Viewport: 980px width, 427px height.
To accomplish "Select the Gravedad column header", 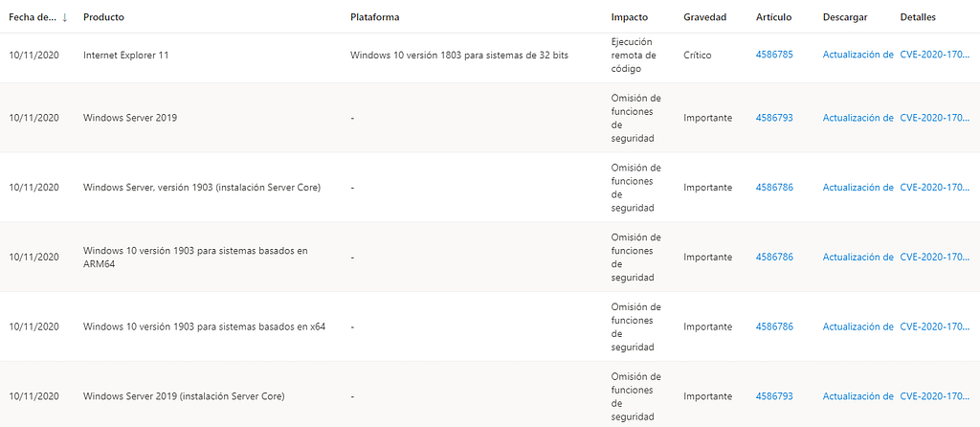I will [704, 17].
